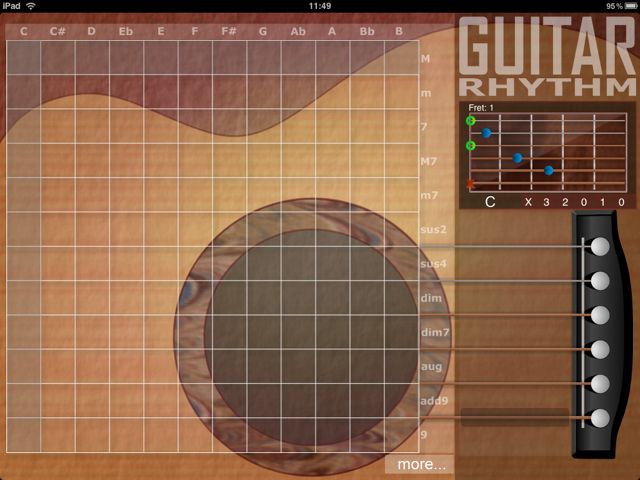Click the Ab column header
The image size is (640, 480).
click(298, 31)
